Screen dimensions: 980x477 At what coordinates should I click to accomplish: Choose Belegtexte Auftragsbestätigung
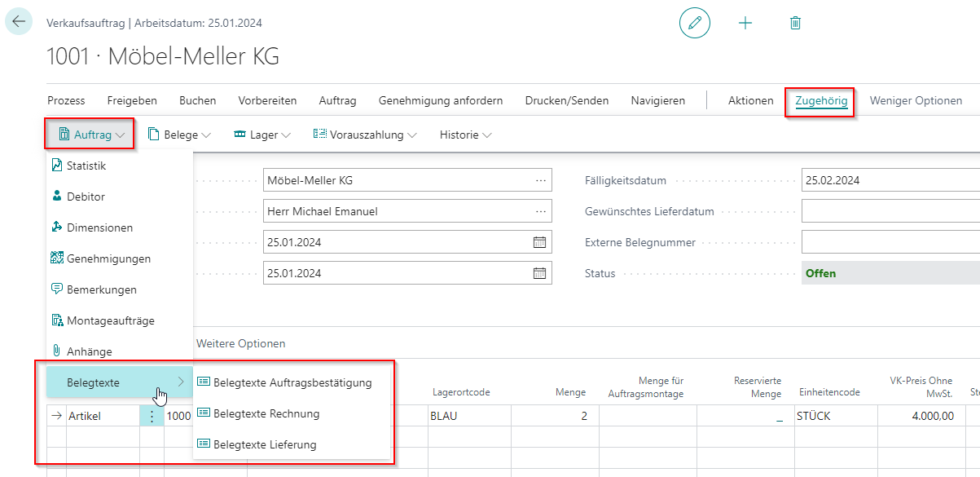[292, 382]
